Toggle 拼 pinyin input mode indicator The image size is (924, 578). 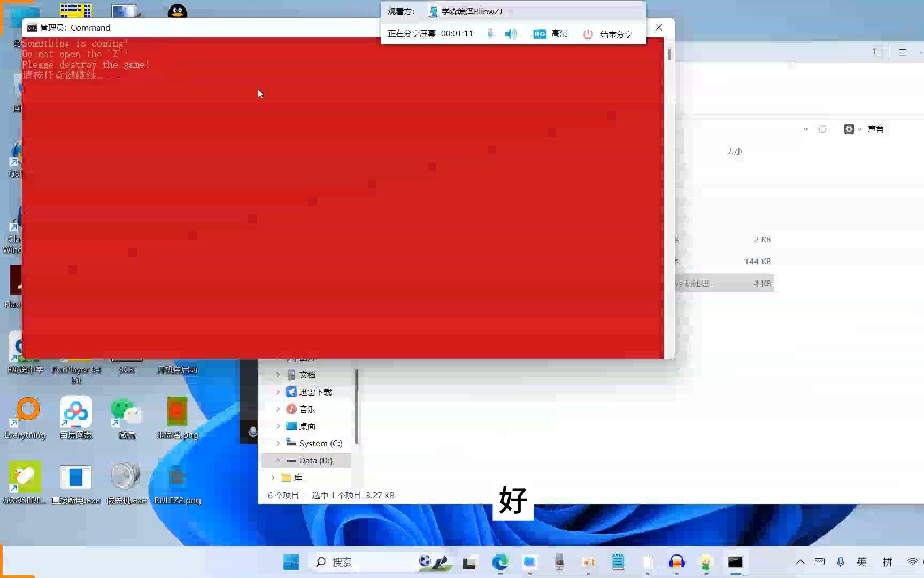(888, 561)
